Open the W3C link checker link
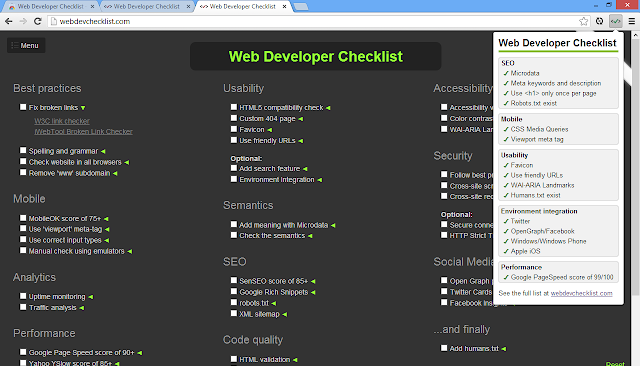The width and height of the screenshot is (640, 366). [x=62, y=121]
